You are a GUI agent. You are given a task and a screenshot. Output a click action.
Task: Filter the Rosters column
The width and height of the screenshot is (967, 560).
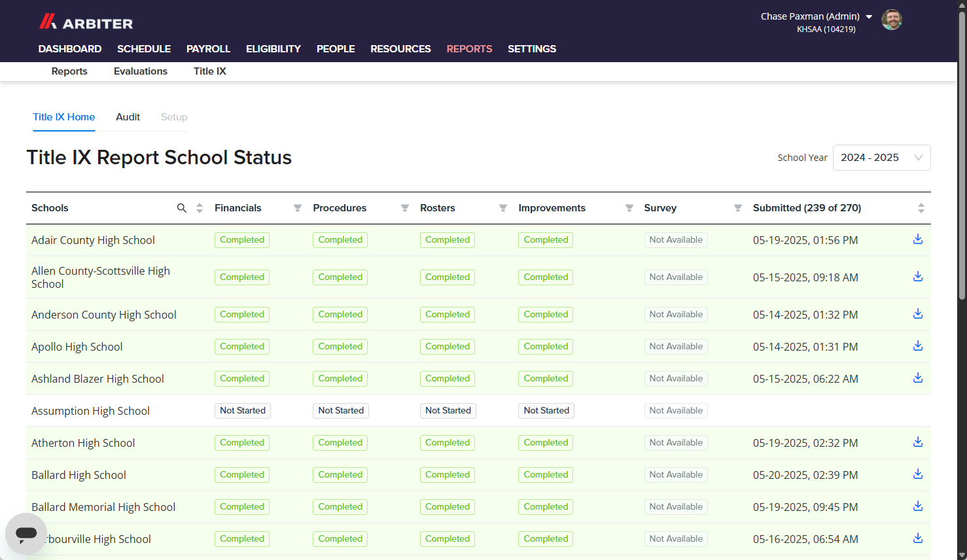tap(503, 208)
